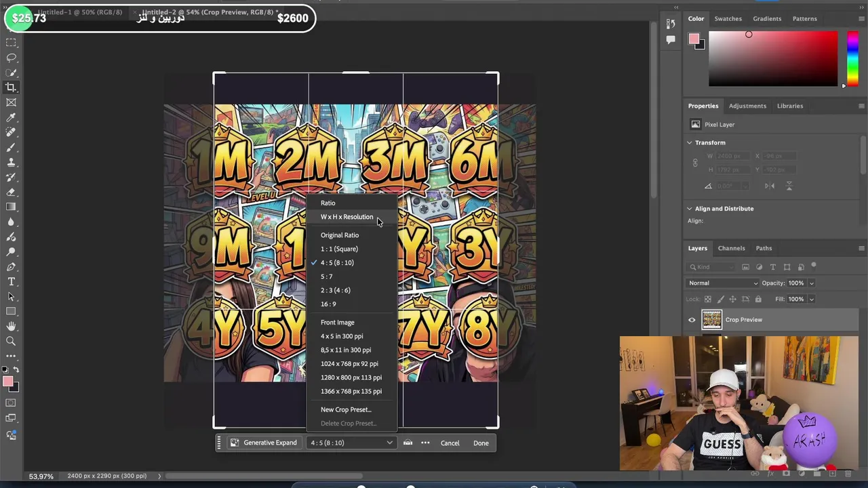
Task: Click the vertical hue slider in Color panel
Action: (x=852, y=58)
